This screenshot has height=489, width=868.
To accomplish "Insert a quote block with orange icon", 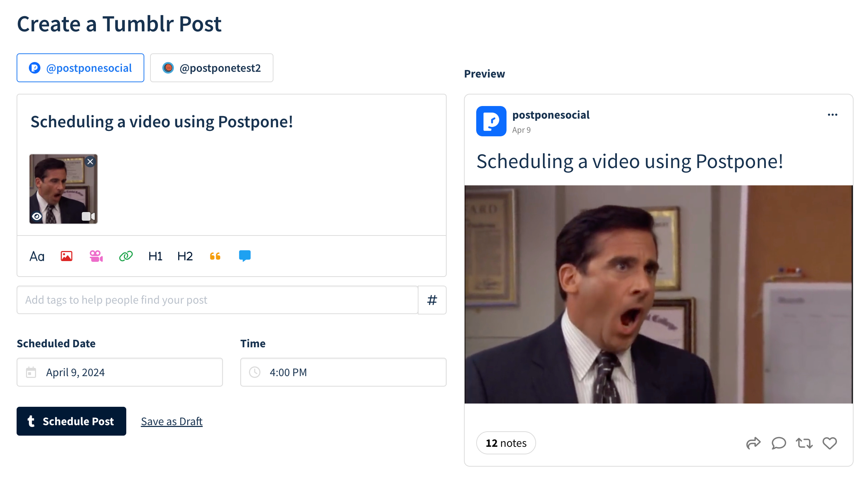I will (x=215, y=256).
